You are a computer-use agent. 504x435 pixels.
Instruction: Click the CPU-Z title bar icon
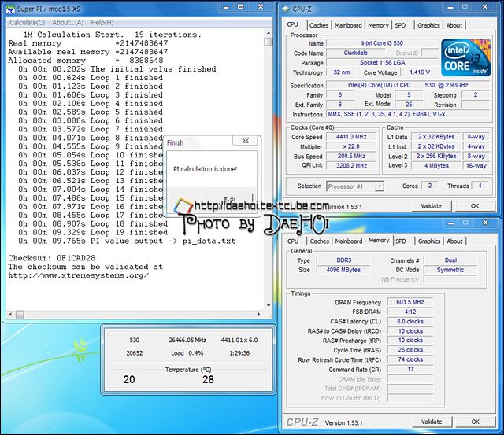[x=286, y=9]
